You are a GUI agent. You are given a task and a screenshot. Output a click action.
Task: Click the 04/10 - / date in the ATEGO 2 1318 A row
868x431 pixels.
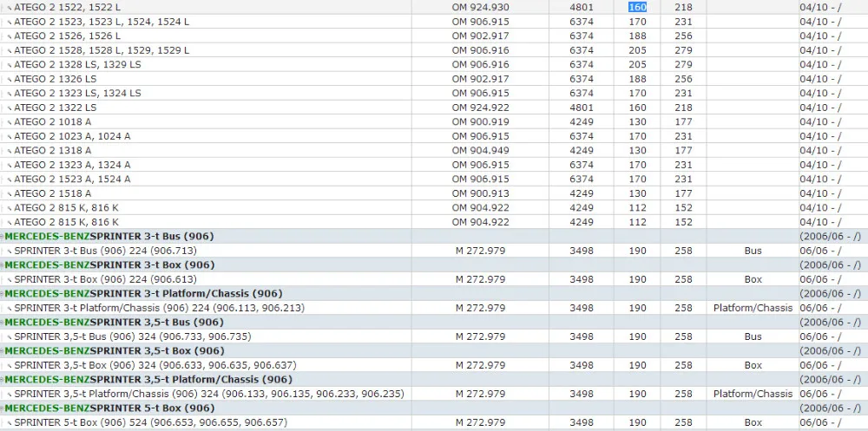820,151
